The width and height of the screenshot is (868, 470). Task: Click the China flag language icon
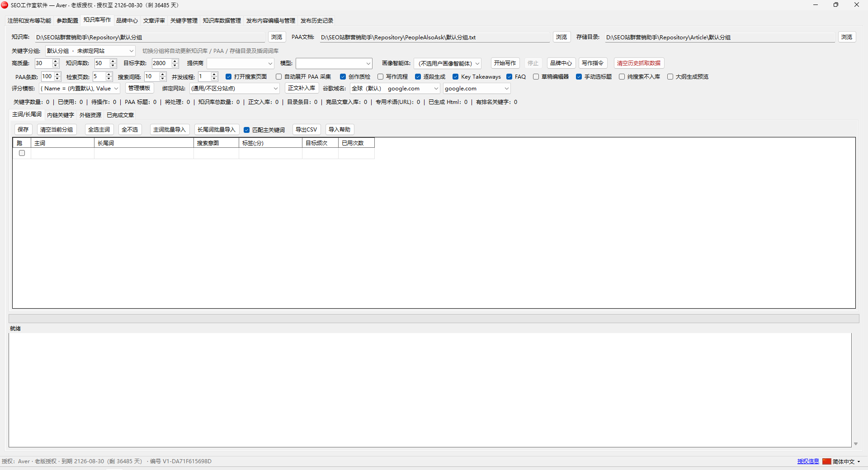point(826,461)
